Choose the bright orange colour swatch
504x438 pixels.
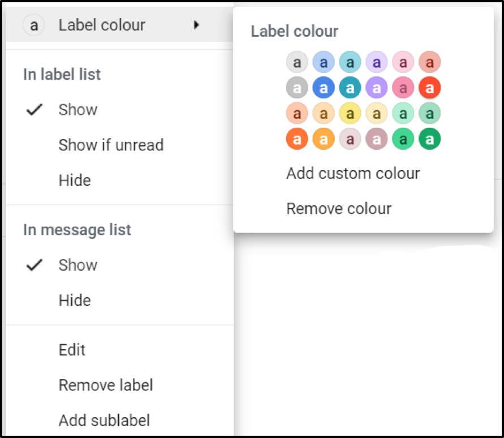pos(297,139)
